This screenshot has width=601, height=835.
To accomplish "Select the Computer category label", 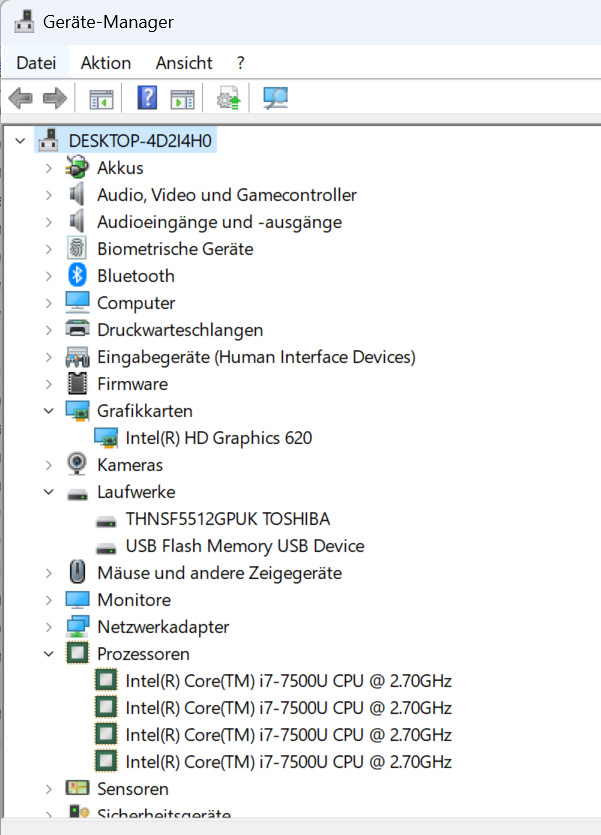I will click(136, 303).
